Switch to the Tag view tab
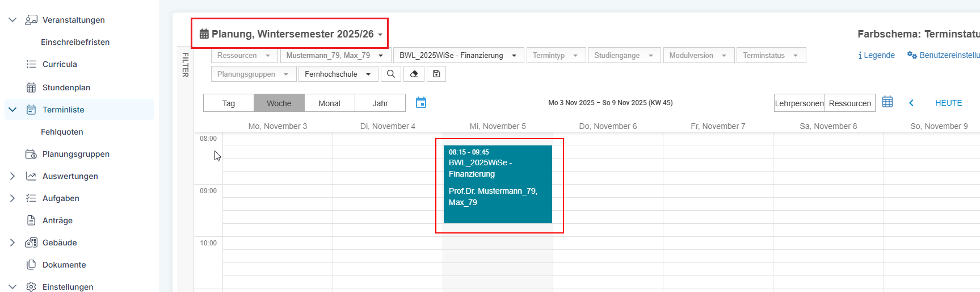This screenshot has width=980, height=292. click(x=229, y=103)
